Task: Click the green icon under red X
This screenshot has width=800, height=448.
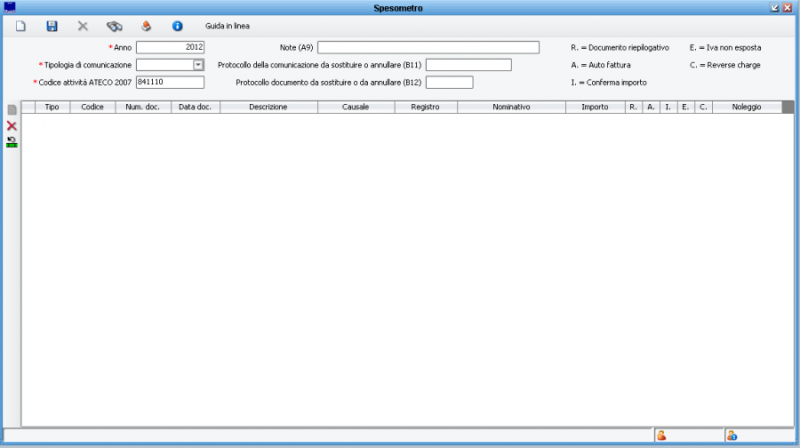Action: coord(12,142)
